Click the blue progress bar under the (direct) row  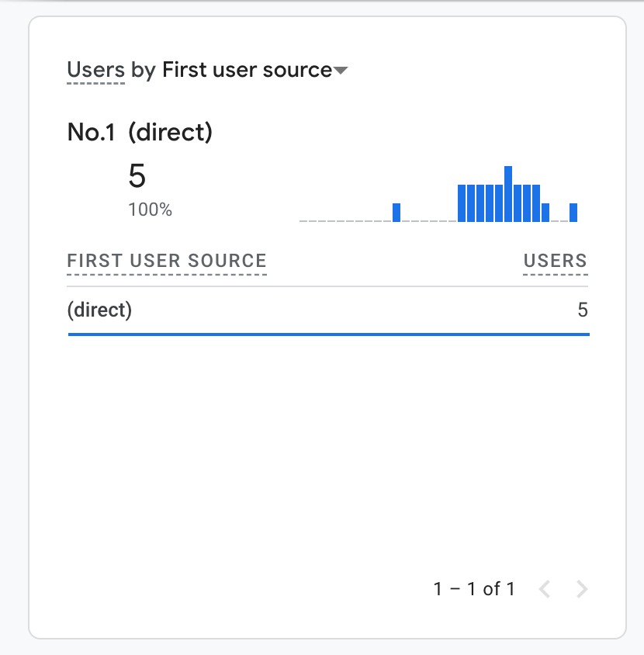(328, 334)
